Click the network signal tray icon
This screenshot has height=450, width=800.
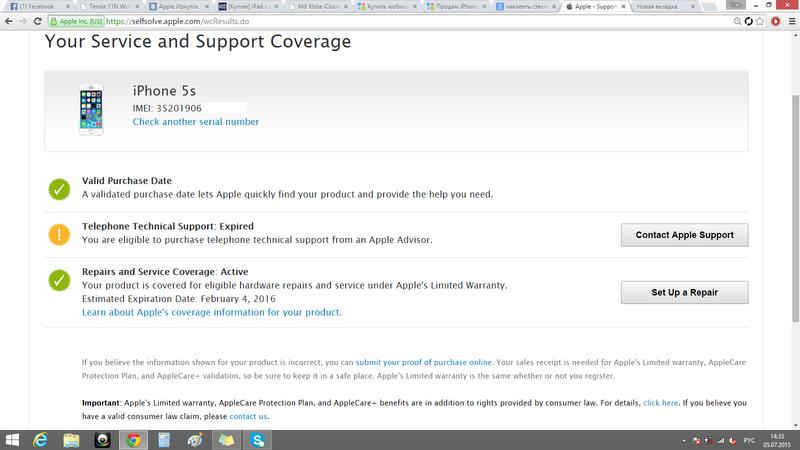720,440
